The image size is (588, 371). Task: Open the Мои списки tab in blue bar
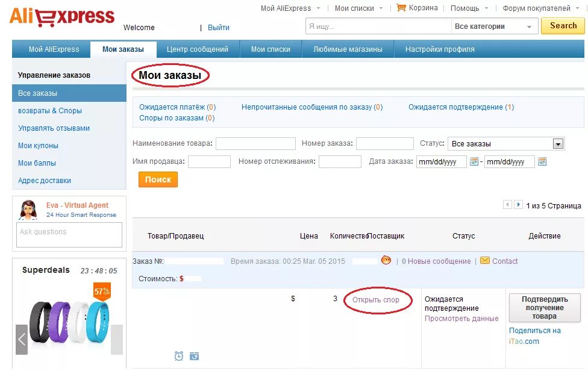(271, 49)
